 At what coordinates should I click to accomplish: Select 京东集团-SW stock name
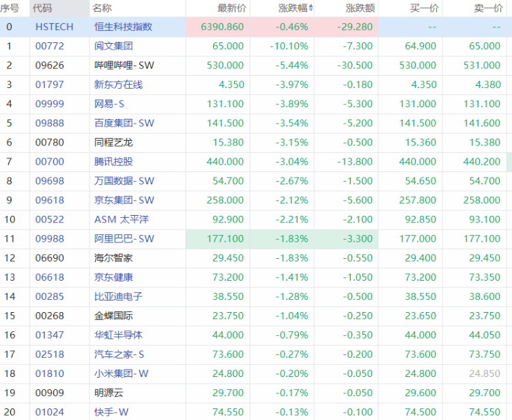pyautogui.click(x=124, y=200)
